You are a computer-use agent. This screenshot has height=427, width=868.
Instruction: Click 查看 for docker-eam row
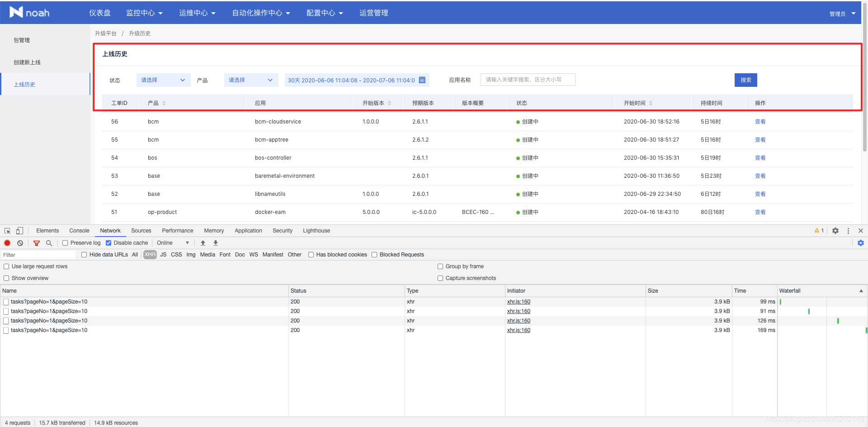[760, 212]
